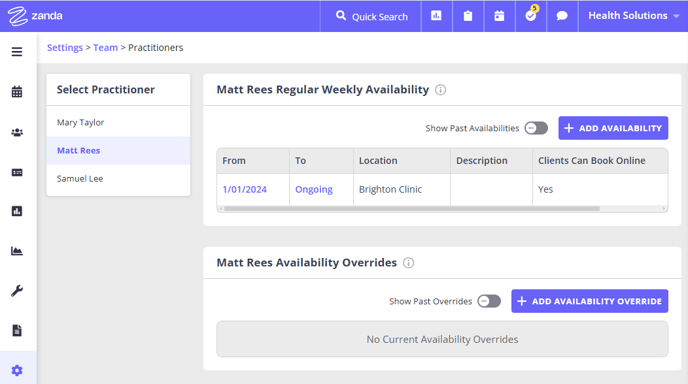The height and width of the screenshot is (384, 688).
Task: Open the messages chat bubble icon
Action: (562, 16)
